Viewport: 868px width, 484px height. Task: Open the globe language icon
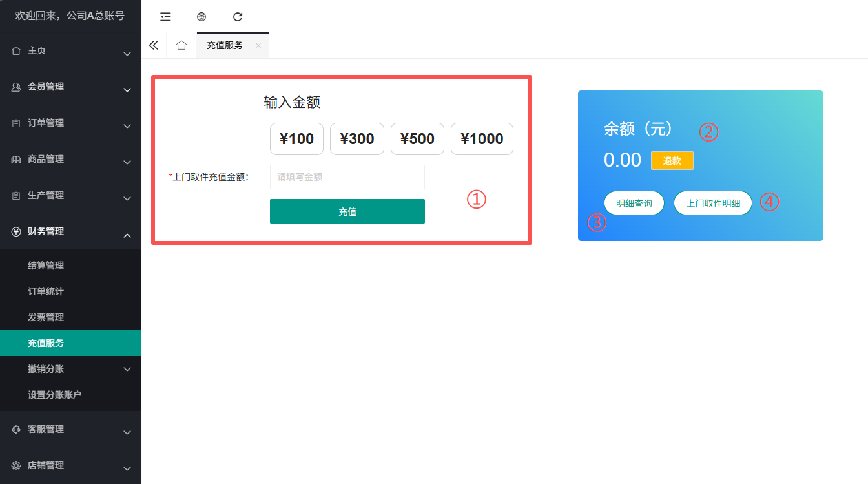(201, 17)
